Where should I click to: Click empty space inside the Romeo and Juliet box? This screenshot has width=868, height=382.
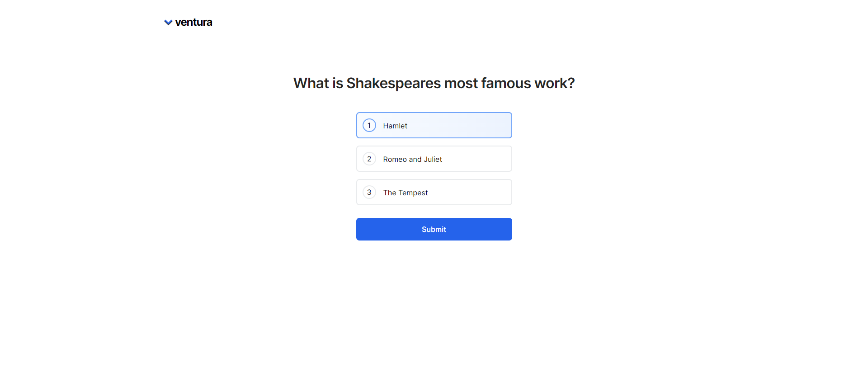479,159
